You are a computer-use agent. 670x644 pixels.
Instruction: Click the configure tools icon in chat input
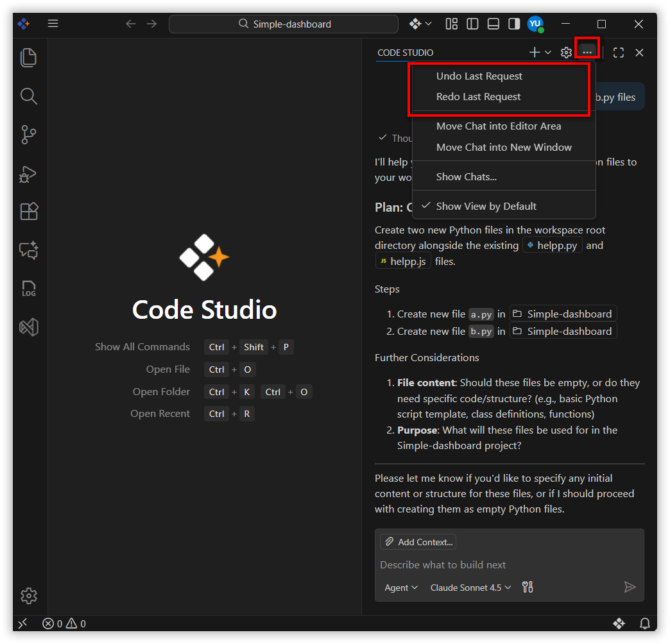coord(528,587)
